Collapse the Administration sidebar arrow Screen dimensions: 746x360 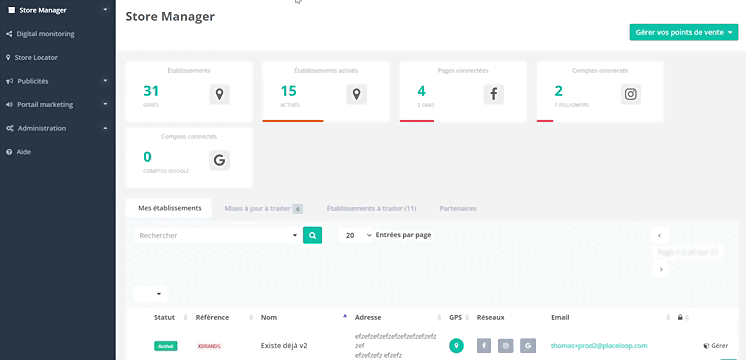(x=105, y=128)
